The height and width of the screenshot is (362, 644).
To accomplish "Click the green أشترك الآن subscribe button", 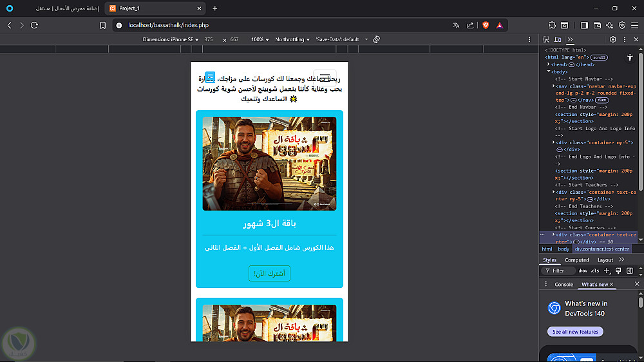I will pos(269,273).
